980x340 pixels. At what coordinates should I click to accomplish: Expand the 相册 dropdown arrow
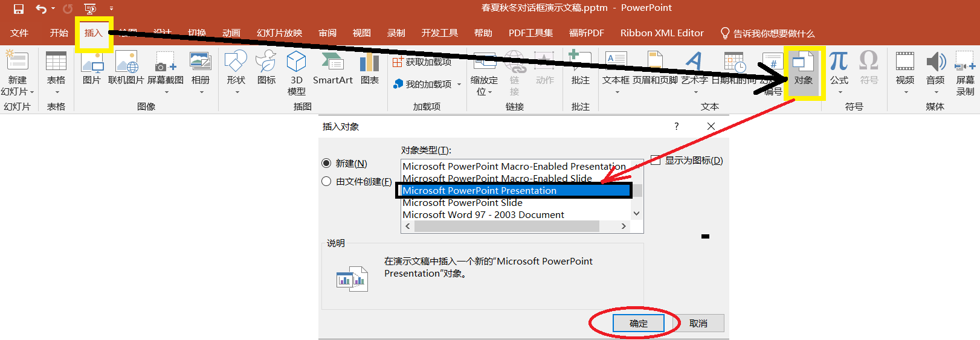(x=202, y=92)
